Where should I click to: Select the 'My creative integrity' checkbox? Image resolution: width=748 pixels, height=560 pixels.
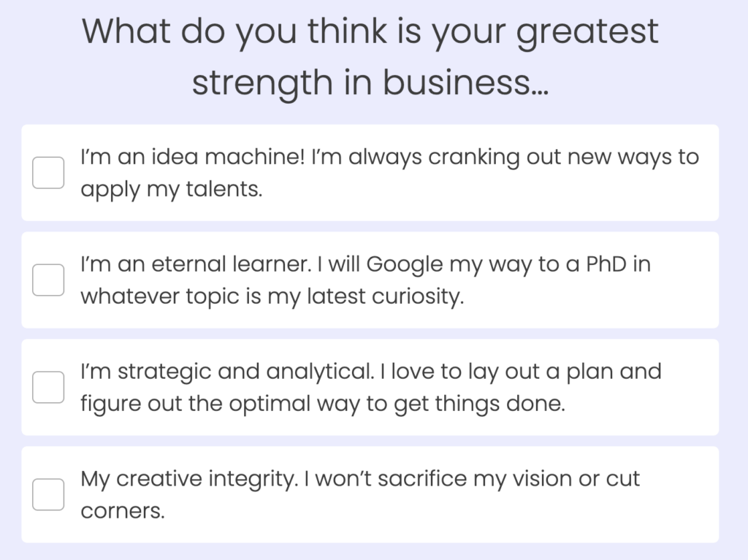click(48, 494)
